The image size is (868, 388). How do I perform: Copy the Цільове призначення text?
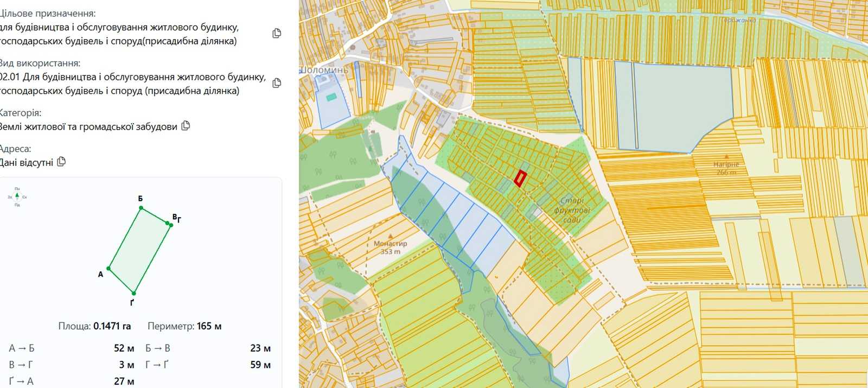[277, 34]
